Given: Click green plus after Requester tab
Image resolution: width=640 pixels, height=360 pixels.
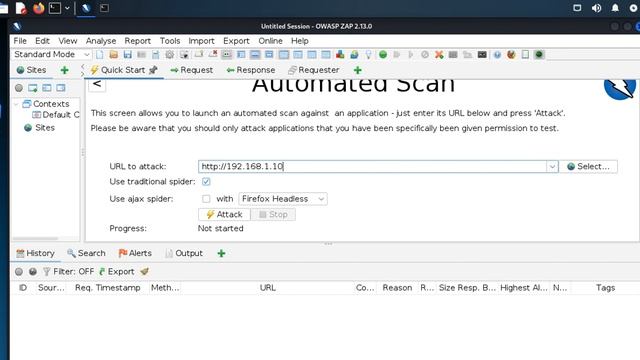Looking at the screenshot, I should click(x=358, y=70).
